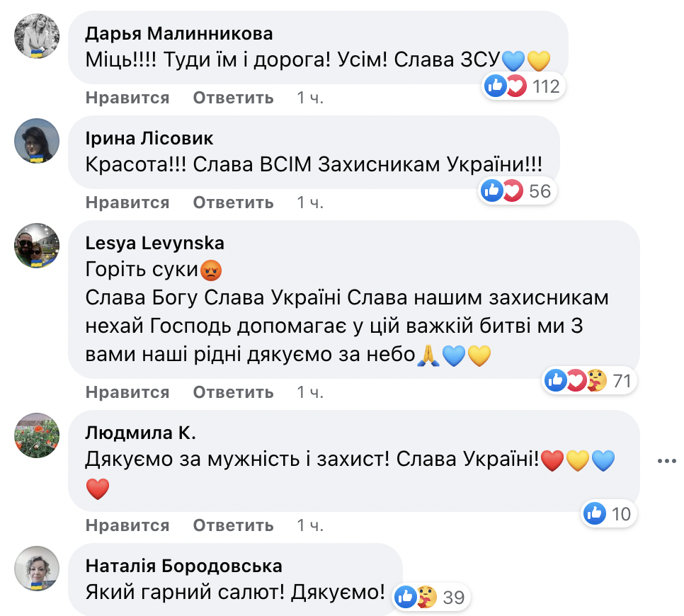Click the thumbs-up reaction icon showing 112
The height and width of the screenshot is (616, 684).
(x=494, y=86)
